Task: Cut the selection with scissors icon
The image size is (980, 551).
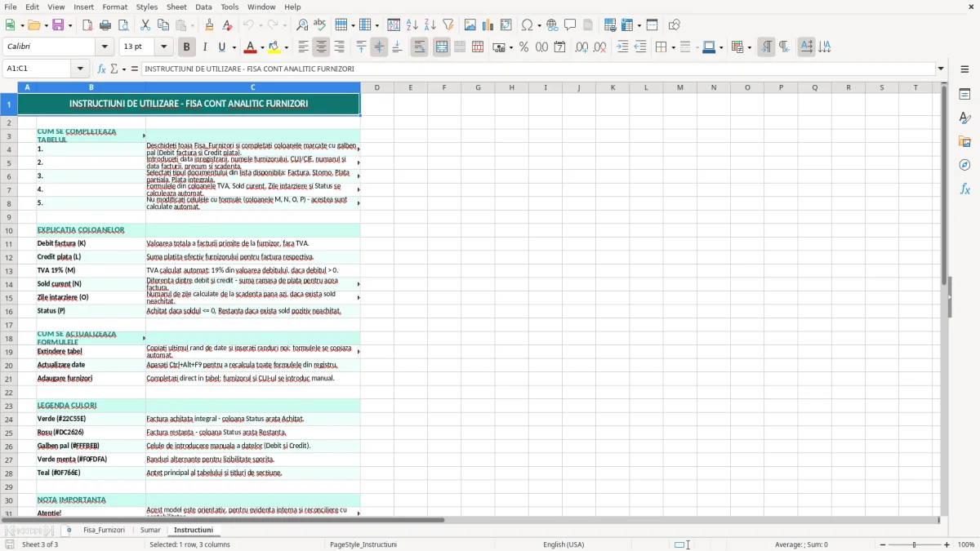Action: tap(145, 25)
